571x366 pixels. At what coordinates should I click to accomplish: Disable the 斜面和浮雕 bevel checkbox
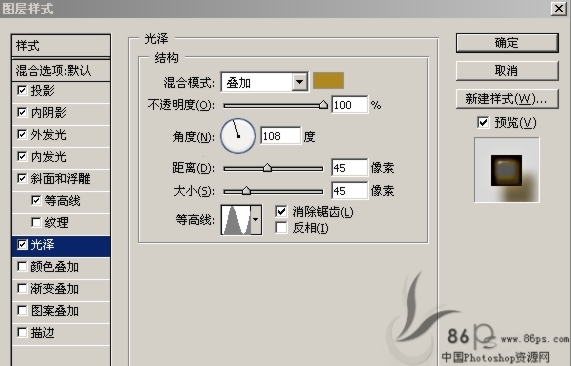click(22, 178)
